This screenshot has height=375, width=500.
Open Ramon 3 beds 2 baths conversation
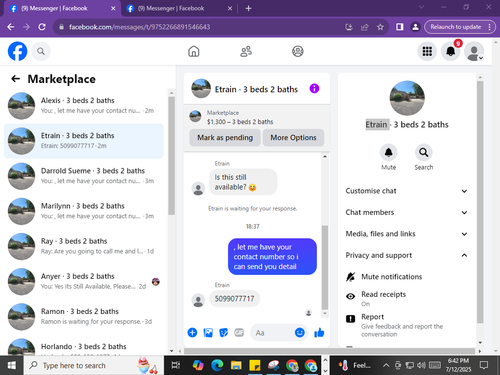tap(84, 317)
